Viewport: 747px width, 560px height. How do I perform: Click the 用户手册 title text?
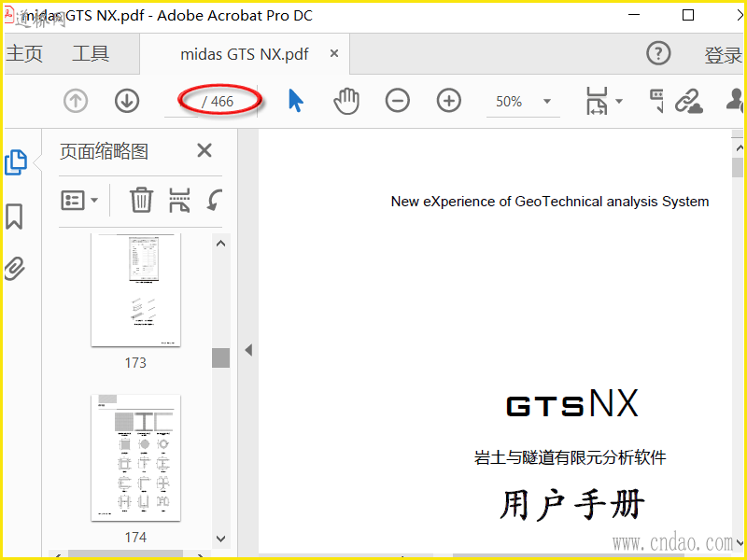click(571, 504)
